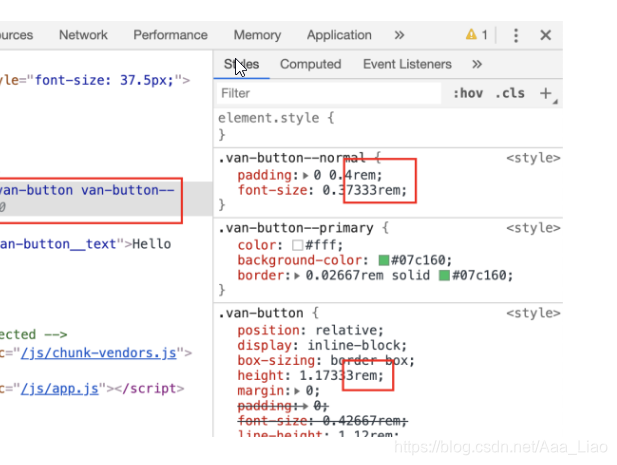Close the DevTools panel
The height and width of the screenshot is (465, 617).
tap(545, 35)
